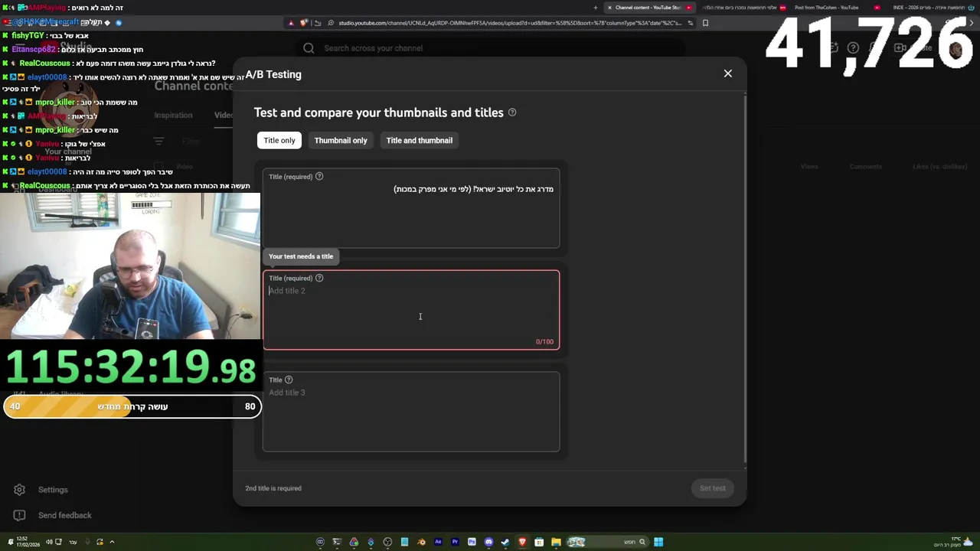Close the Channel content browser tab
980x551 pixels.
[609, 8]
